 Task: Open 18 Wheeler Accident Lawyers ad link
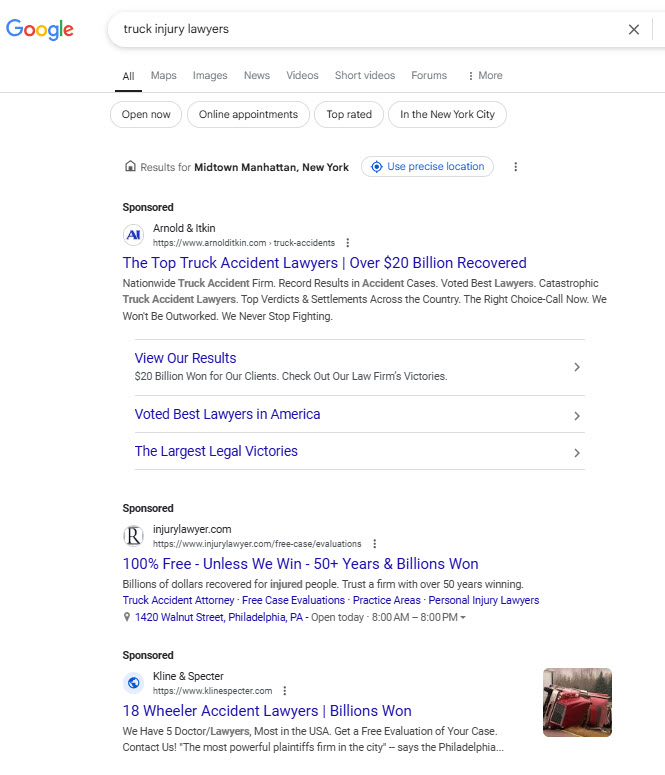[267, 711]
